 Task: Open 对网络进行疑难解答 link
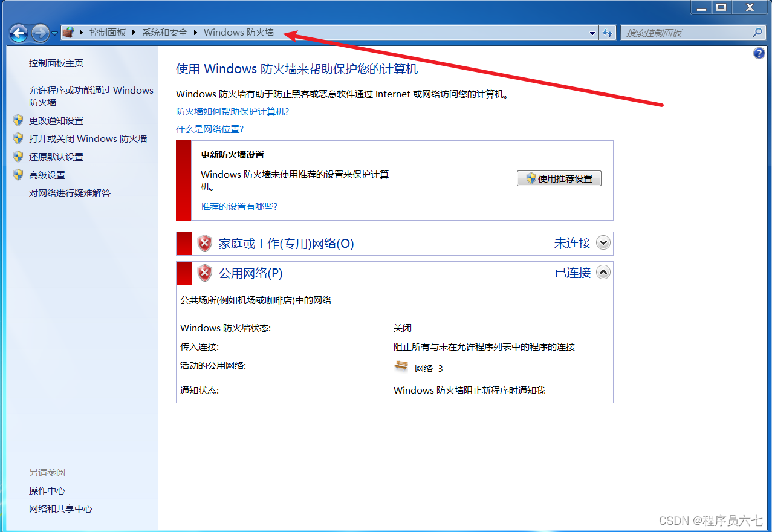tap(70, 193)
